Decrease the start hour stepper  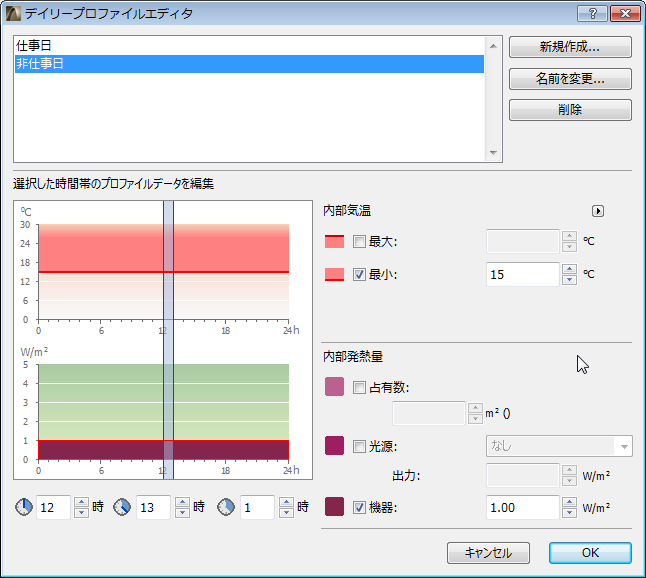[x=81, y=512]
